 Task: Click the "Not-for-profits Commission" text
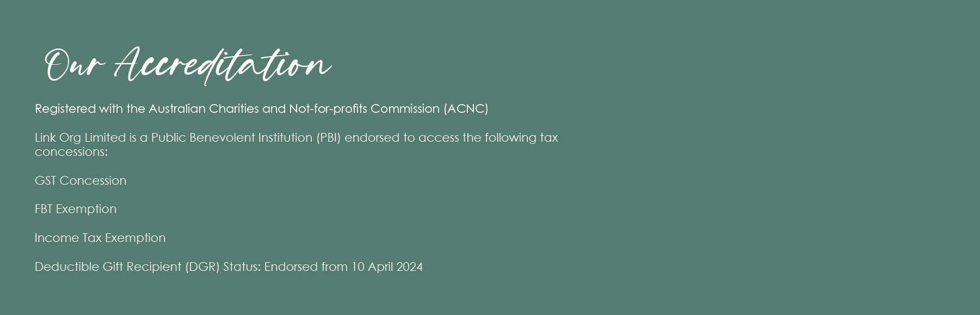364,109
